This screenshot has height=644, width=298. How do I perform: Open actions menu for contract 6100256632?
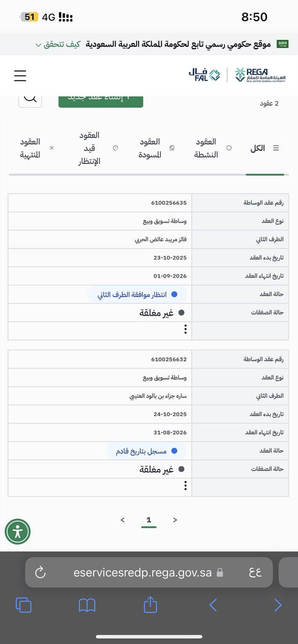pos(186,485)
